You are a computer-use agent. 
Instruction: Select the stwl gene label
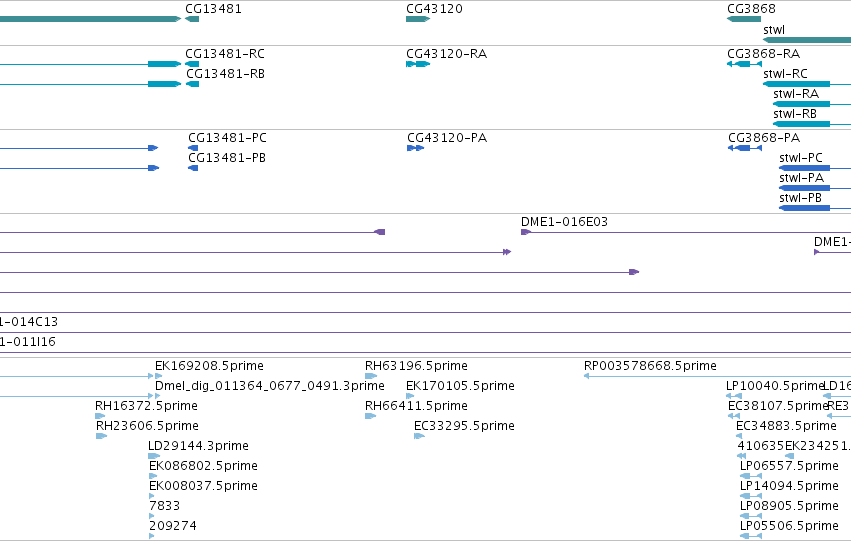[774, 30]
